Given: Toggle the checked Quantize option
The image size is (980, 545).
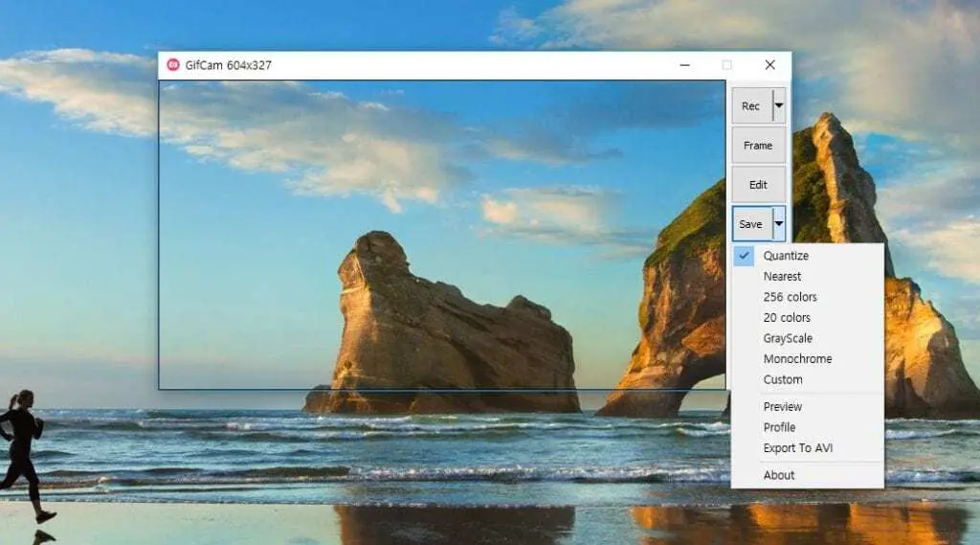Looking at the screenshot, I should (808, 256).
